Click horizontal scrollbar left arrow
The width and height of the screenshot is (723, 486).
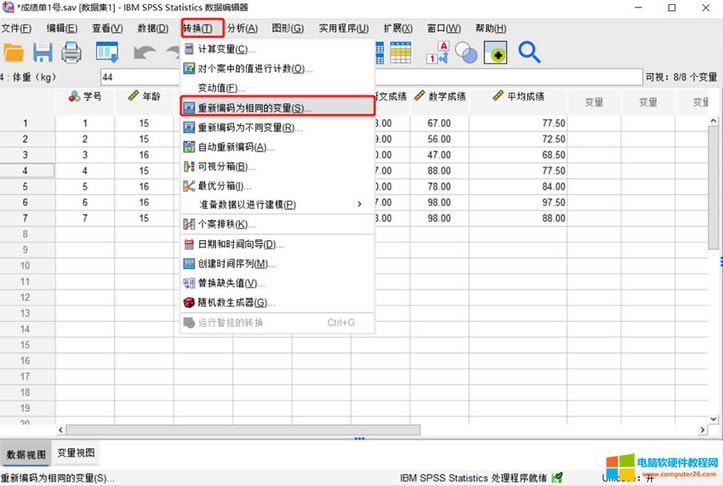coord(60,430)
